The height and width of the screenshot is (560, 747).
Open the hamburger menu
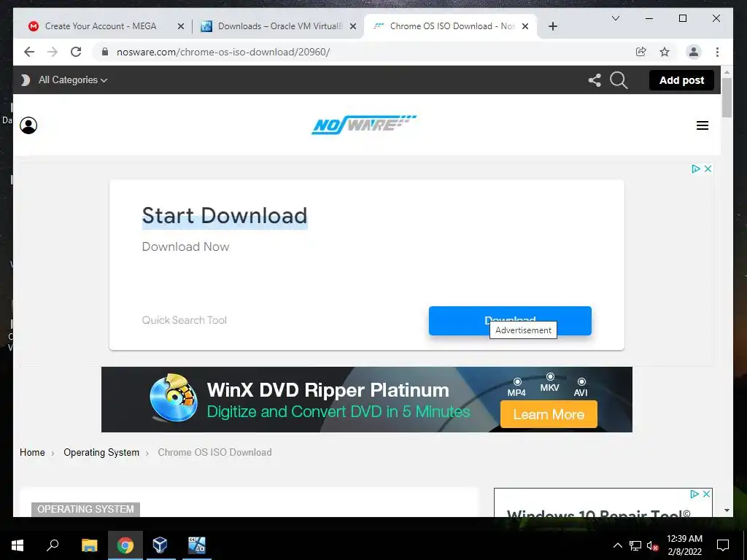click(x=703, y=125)
